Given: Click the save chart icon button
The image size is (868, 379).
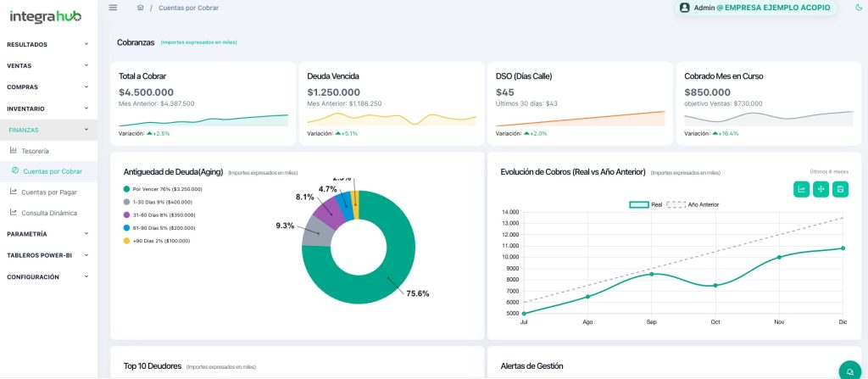Looking at the screenshot, I should click(x=840, y=189).
